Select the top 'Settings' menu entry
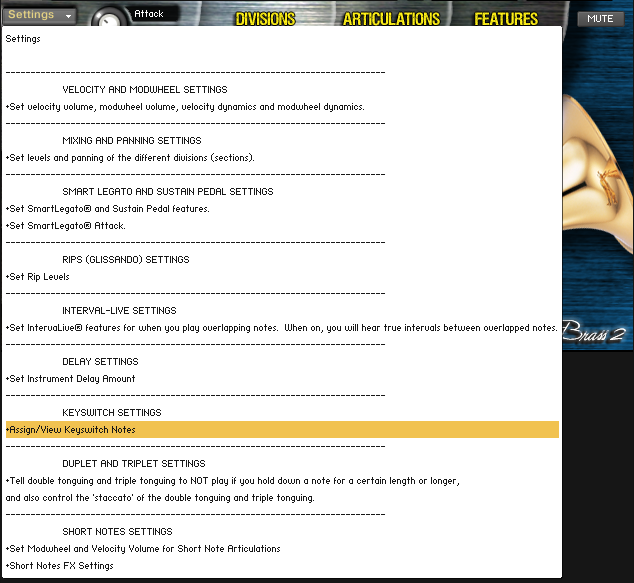This screenshot has height=583, width=634. 282,39
